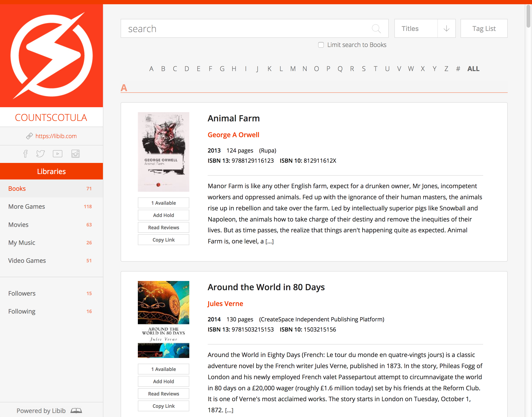This screenshot has height=417, width=532.
Task: Expand Animal Farm truncated description ellipsis
Action: click(x=269, y=242)
